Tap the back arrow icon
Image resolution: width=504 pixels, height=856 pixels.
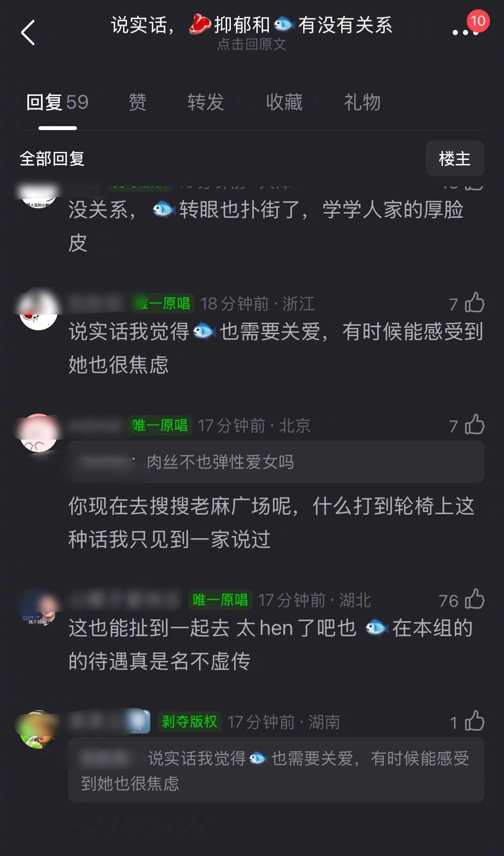coord(28,33)
